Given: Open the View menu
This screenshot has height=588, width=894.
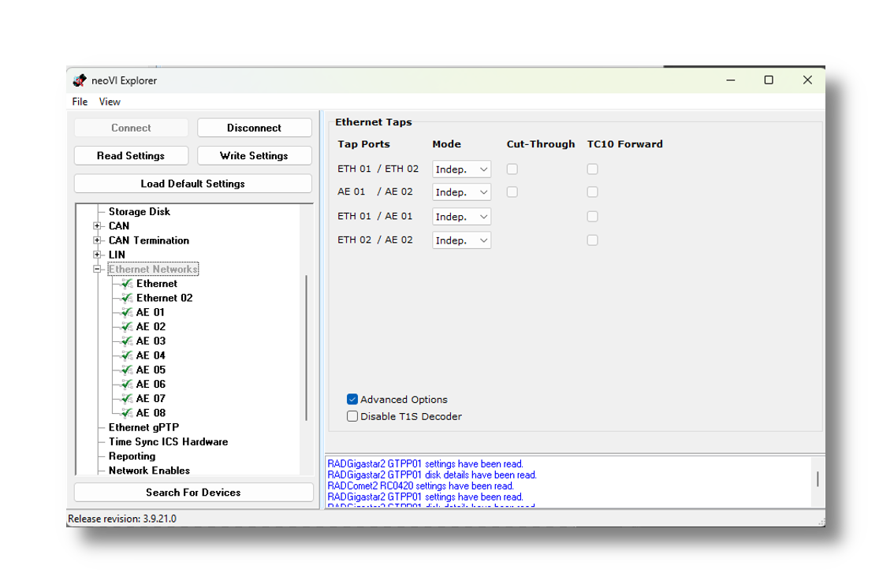Looking at the screenshot, I should [109, 101].
